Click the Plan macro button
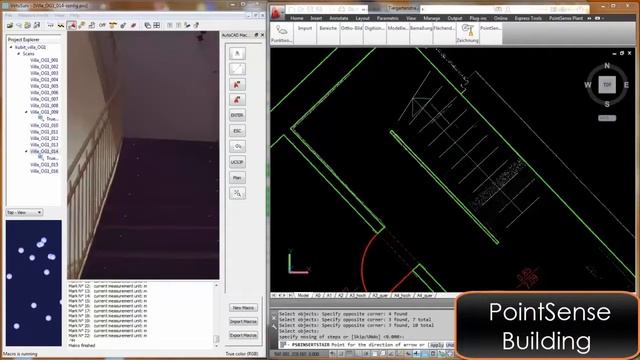640x360 pixels. pyautogui.click(x=237, y=178)
